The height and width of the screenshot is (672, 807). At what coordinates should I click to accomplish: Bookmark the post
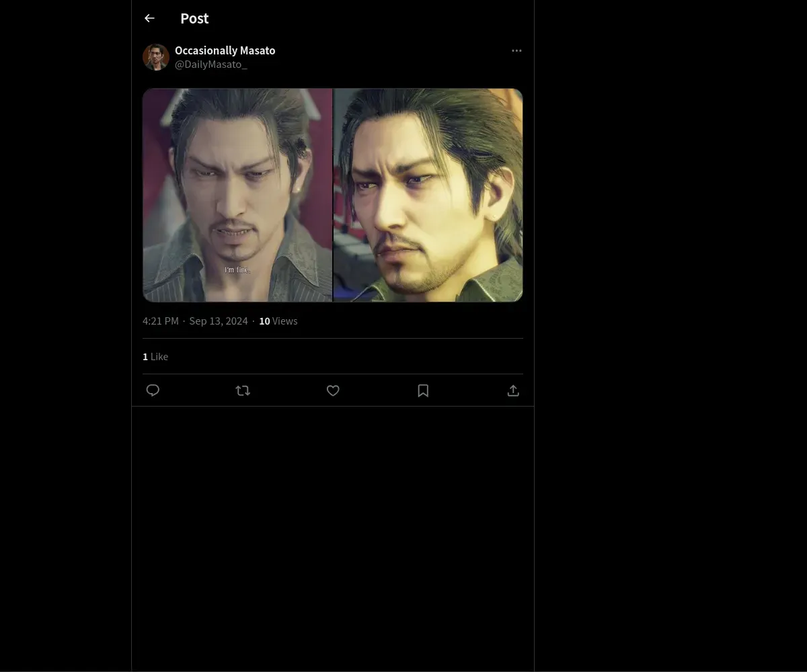423,390
